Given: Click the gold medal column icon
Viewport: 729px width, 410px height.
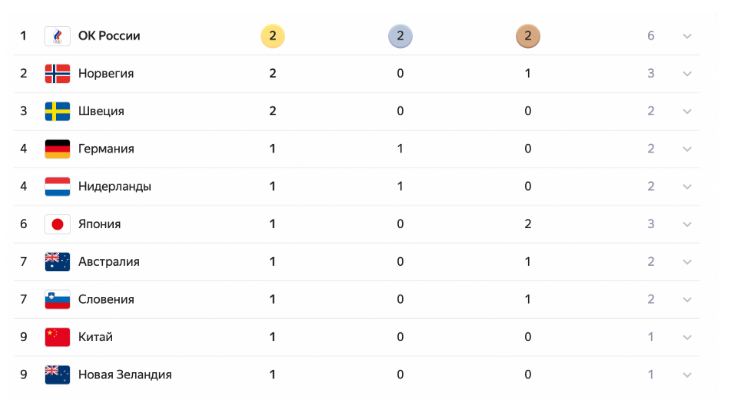Looking at the screenshot, I should [x=273, y=36].
